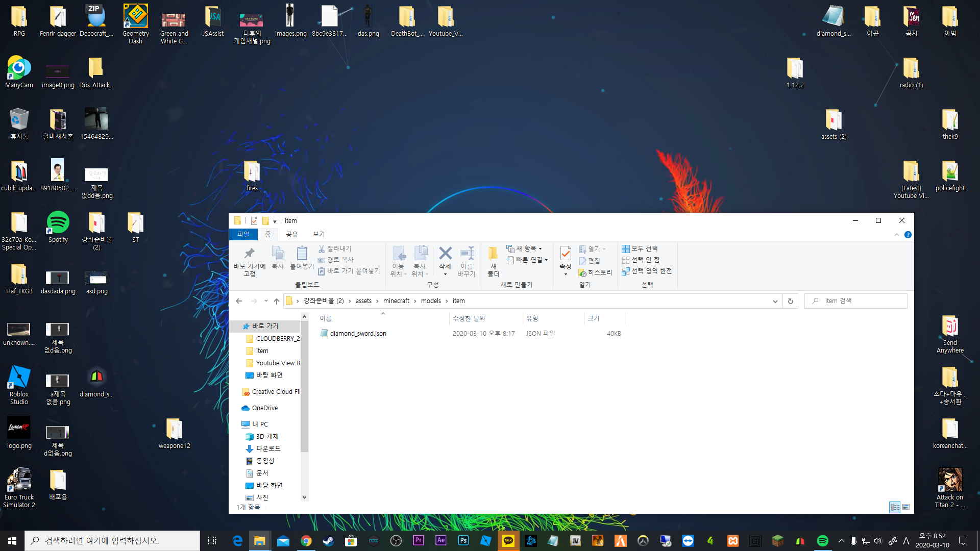Switch to the 공유 ribbon tab
This screenshot has width=980, height=551.
click(x=291, y=234)
